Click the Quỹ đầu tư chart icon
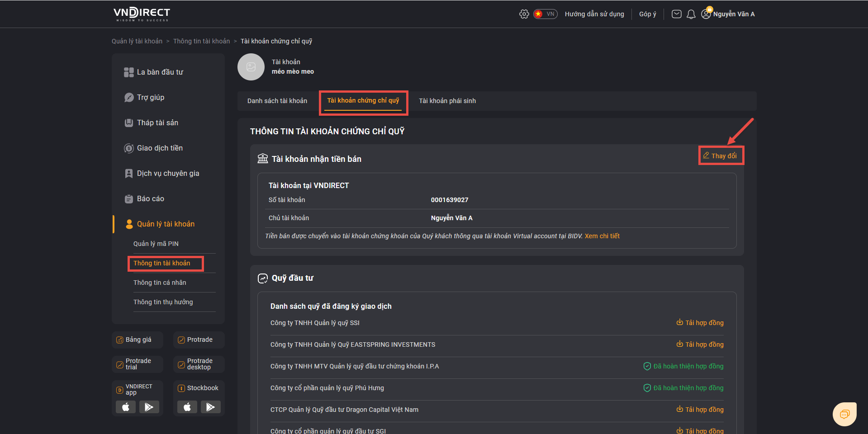This screenshot has width=868, height=434. [x=263, y=278]
